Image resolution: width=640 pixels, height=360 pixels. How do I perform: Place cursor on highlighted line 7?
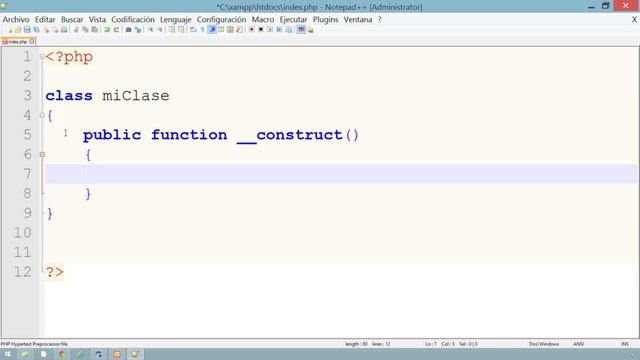[x=341, y=174]
